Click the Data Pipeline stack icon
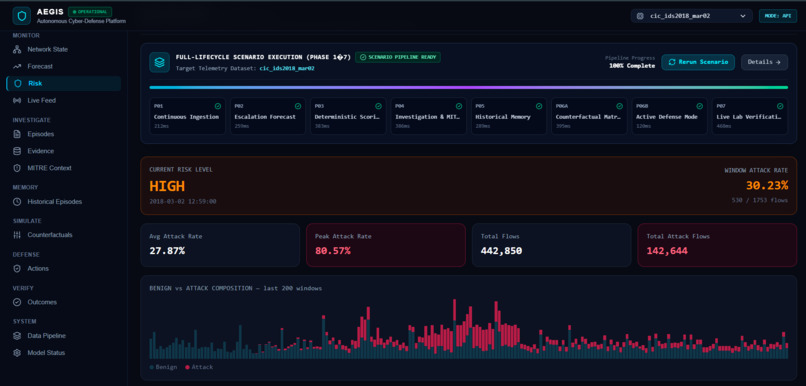806x386 pixels. tap(17, 336)
